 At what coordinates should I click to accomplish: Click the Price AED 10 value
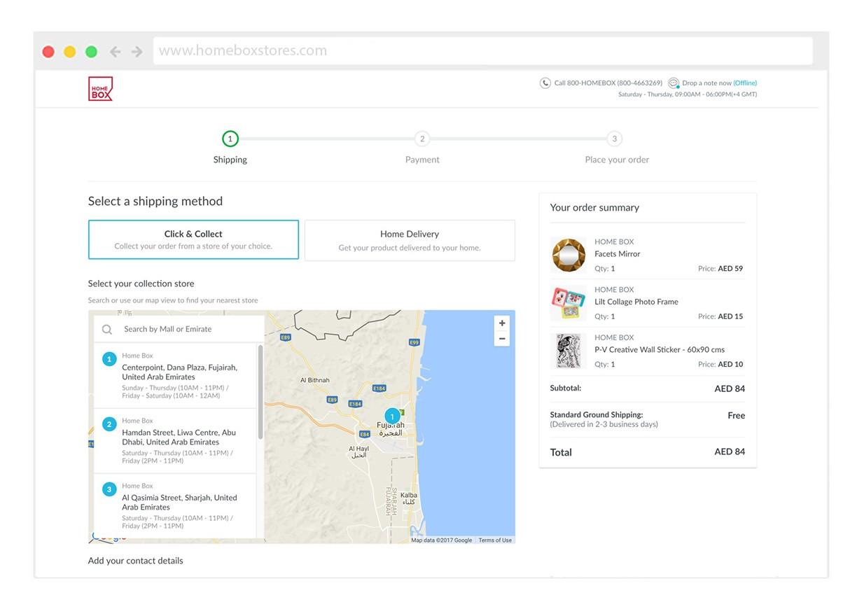pos(730,364)
